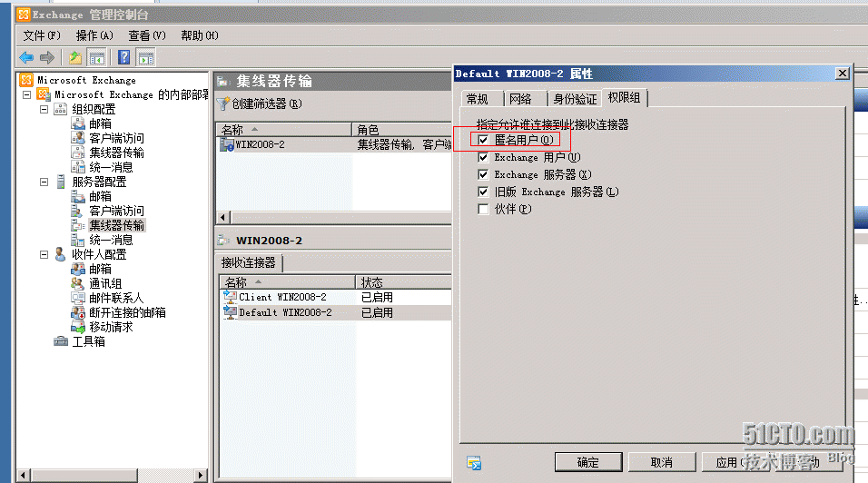Select the WIN2008-2 server row
This screenshot has width=868, height=483.
click(x=334, y=144)
